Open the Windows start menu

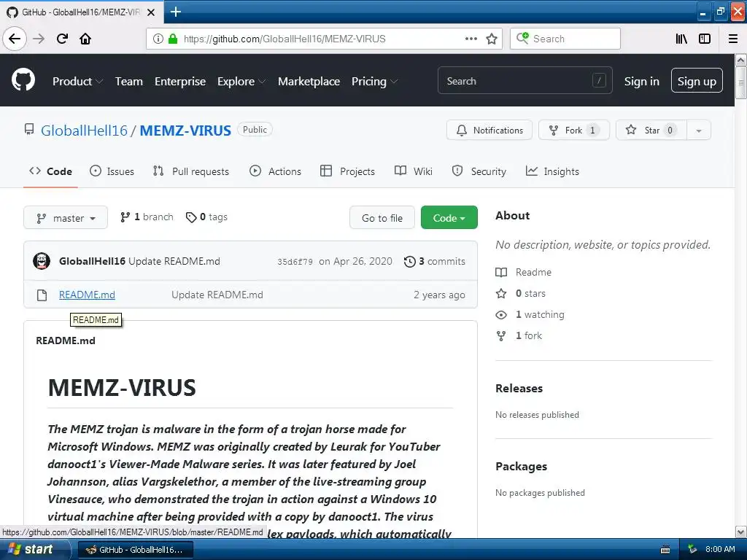pos(35,550)
